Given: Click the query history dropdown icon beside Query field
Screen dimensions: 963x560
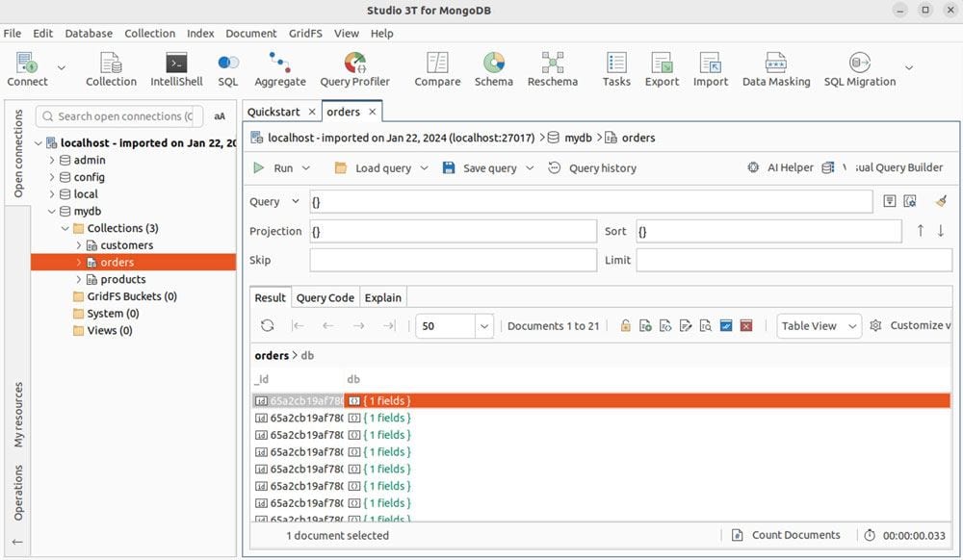Looking at the screenshot, I should pos(889,201).
